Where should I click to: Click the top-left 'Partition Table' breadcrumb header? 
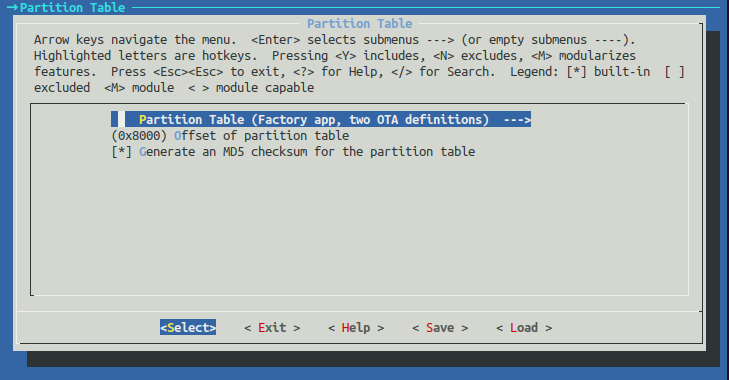click(72, 7)
